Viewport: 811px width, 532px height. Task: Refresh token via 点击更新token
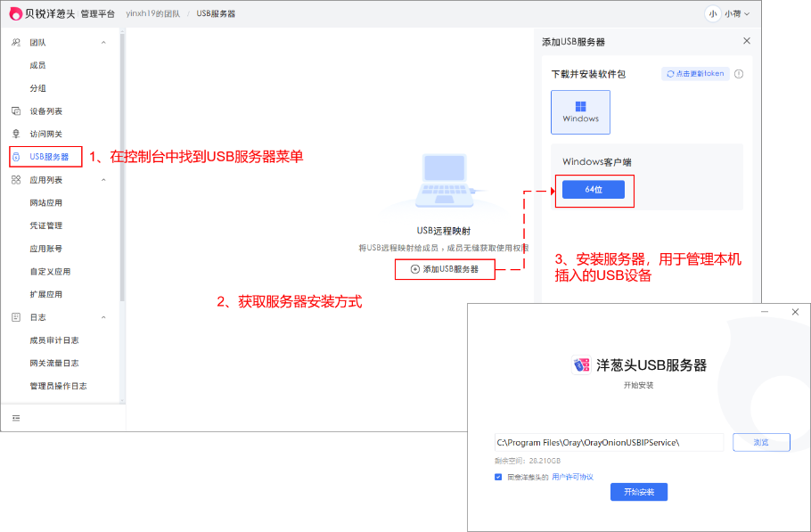[698, 74]
